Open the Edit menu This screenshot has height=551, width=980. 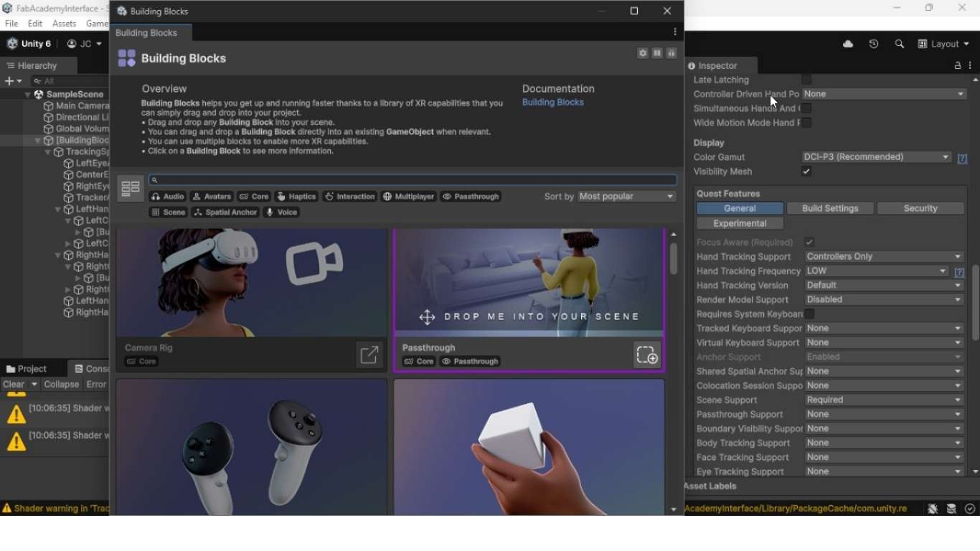point(35,24)
